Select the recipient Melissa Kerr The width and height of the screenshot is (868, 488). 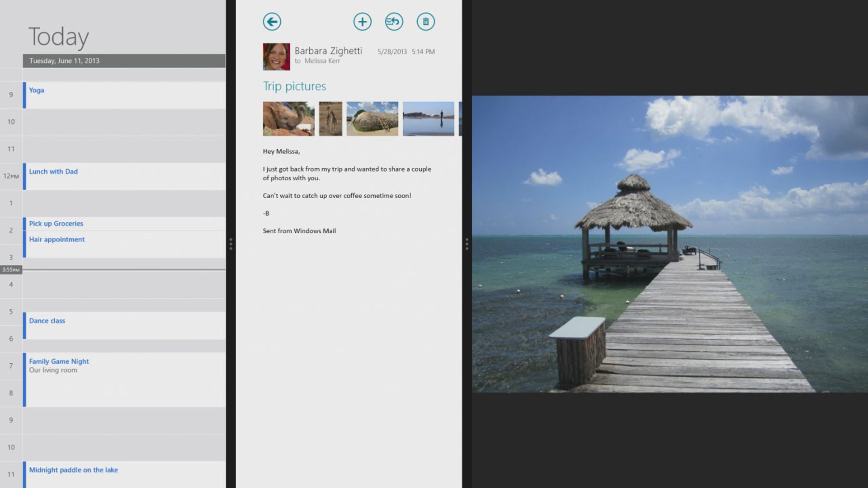(x=321, y=61)
